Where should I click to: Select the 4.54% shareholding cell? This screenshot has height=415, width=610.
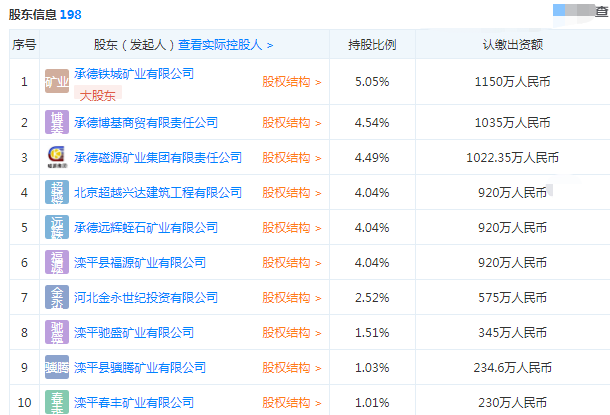click(372, 123)
